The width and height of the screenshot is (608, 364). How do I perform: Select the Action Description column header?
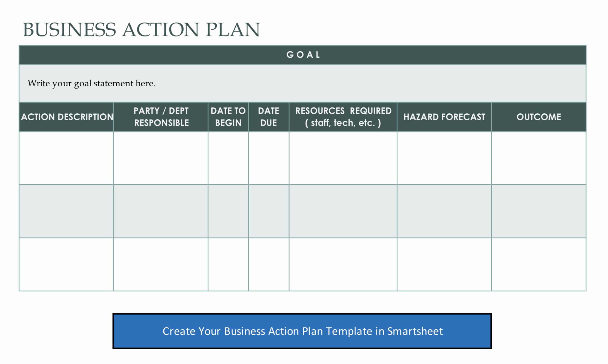[x=66, y=117]
